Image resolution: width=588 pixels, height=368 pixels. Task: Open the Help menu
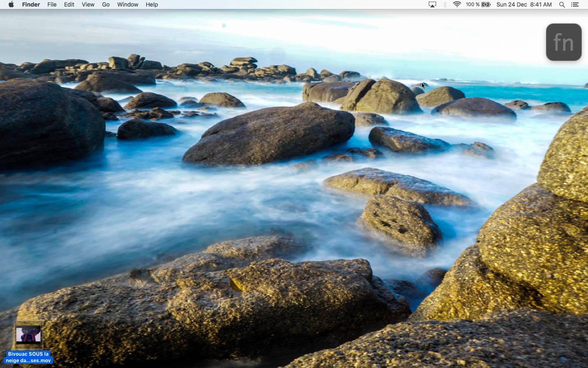(151, 4)
